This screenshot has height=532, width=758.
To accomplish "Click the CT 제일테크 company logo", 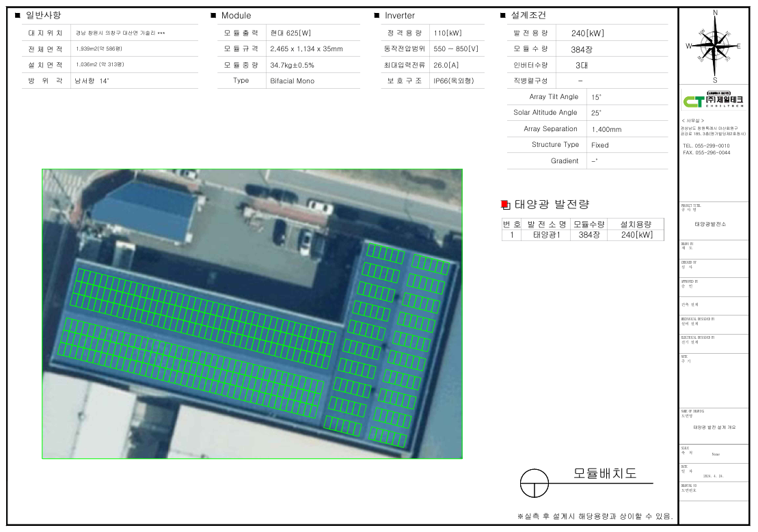I will pyautogui.click(x=715, y=101).
